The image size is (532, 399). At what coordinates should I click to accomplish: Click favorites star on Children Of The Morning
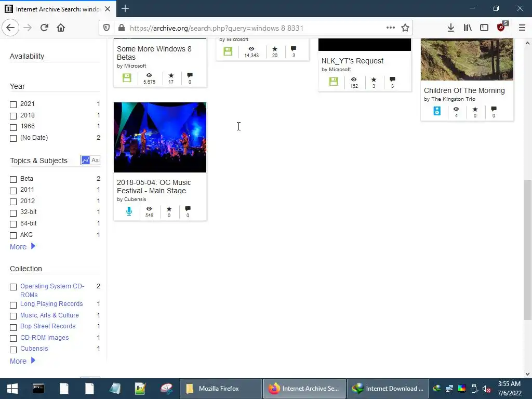475,109
